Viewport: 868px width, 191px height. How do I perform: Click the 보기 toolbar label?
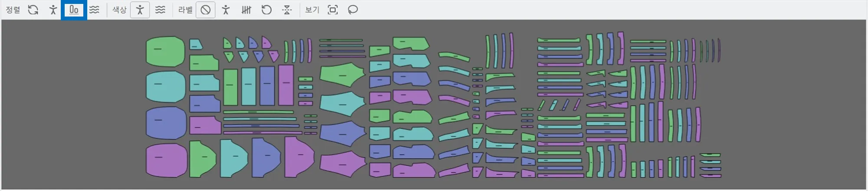tap(312, 10)
